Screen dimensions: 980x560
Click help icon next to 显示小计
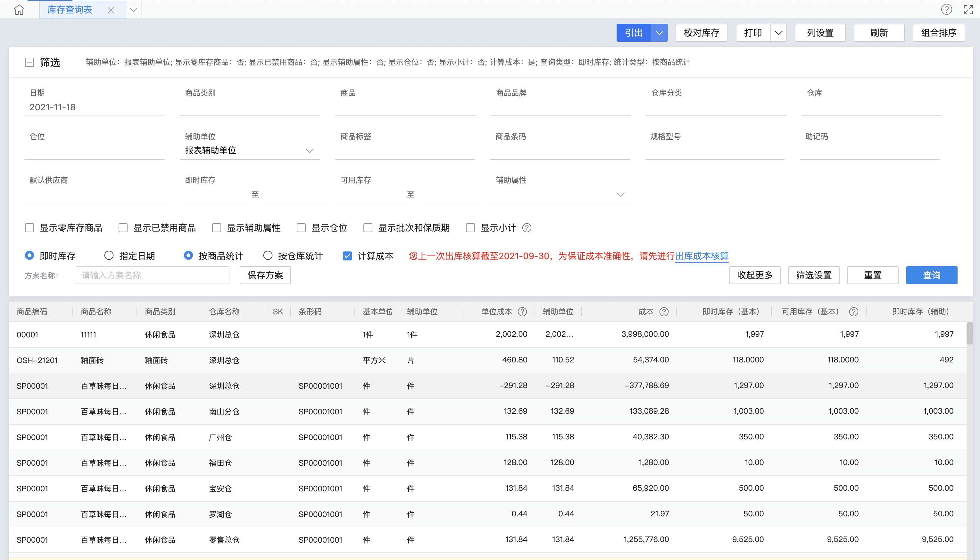pyautogui.click(x=527, y=228)
